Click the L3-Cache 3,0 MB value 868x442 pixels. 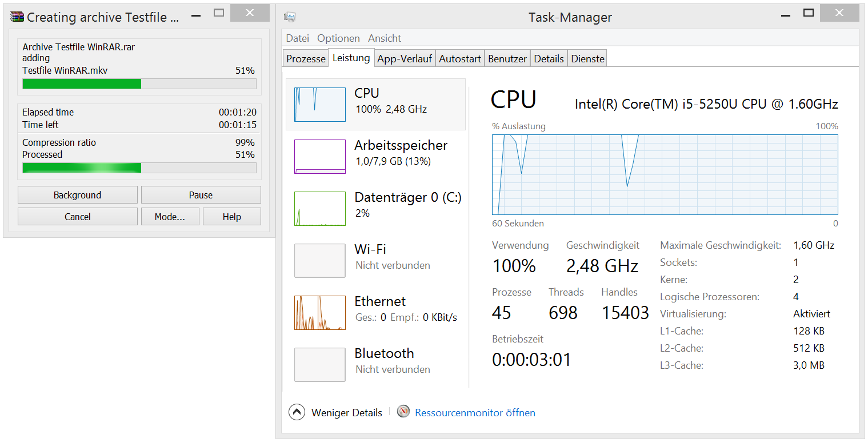click(x=809, y=365)
